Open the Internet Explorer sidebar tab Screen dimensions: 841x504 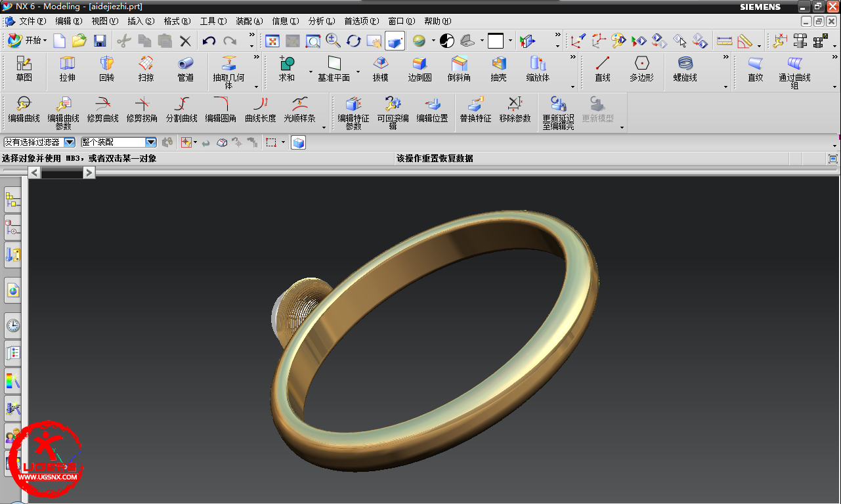tap(12, 290)
